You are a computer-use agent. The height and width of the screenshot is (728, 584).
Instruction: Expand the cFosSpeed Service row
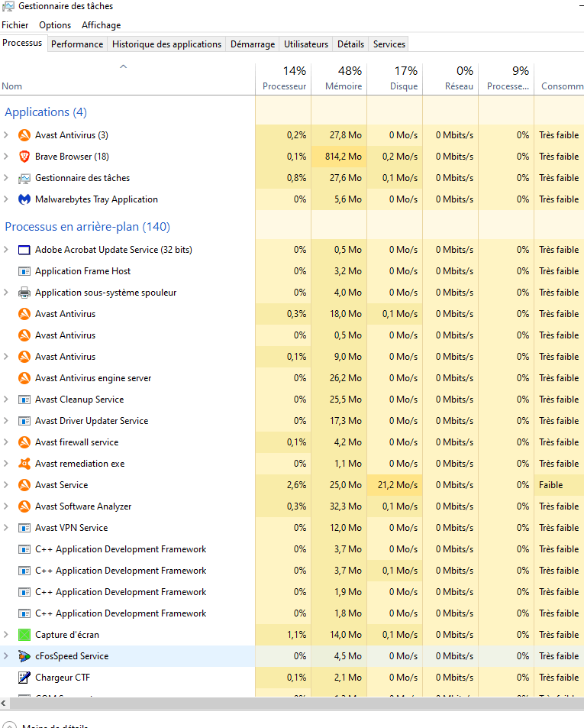5,656
